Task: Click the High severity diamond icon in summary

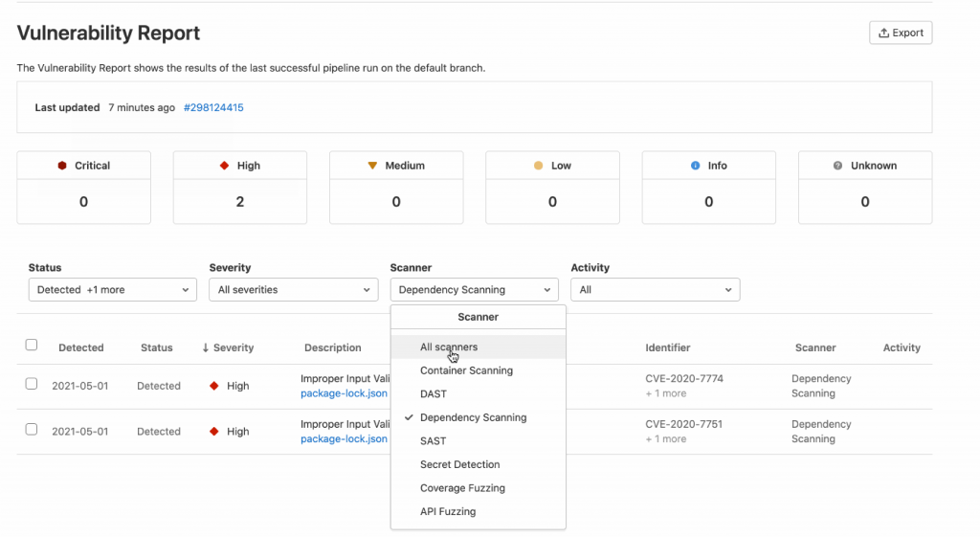Action: pyautogui.click(x=224, y=166)
